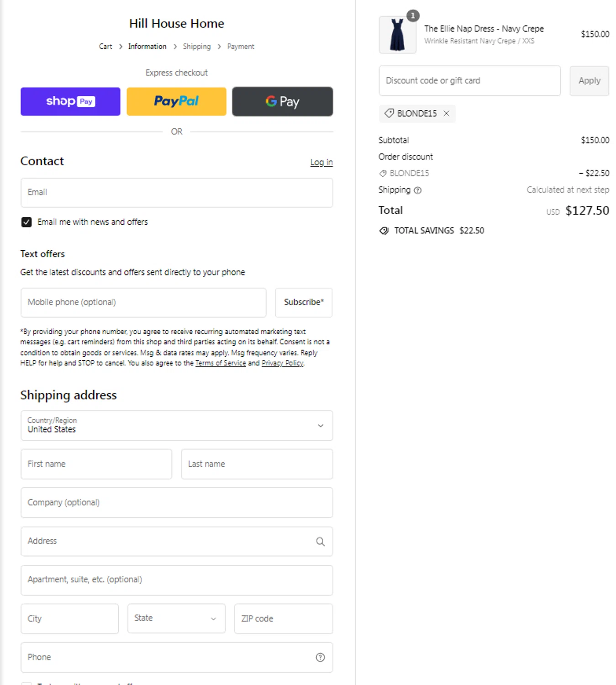Apply the discount code

(x=589, y=81)
